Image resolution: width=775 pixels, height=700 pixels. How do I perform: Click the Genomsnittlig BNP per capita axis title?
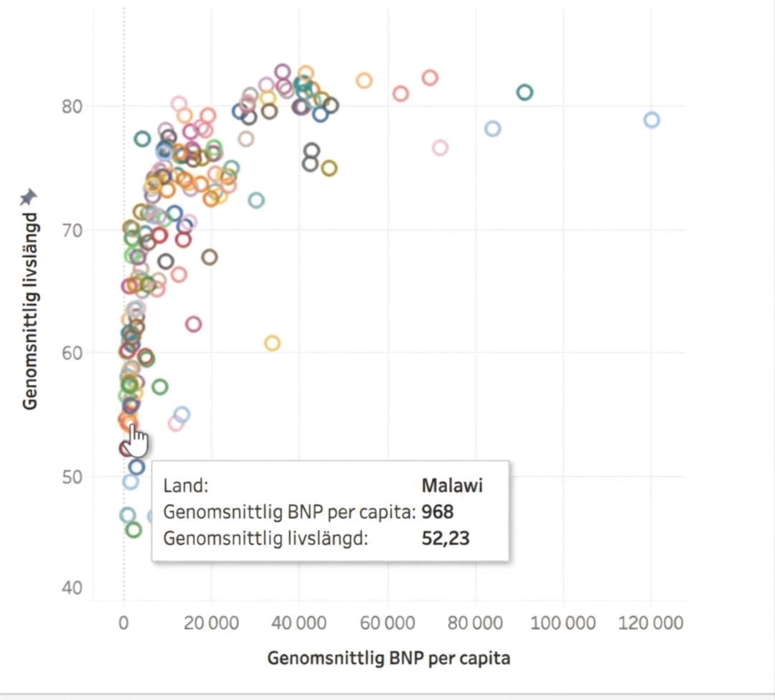(x=388, y=658)
